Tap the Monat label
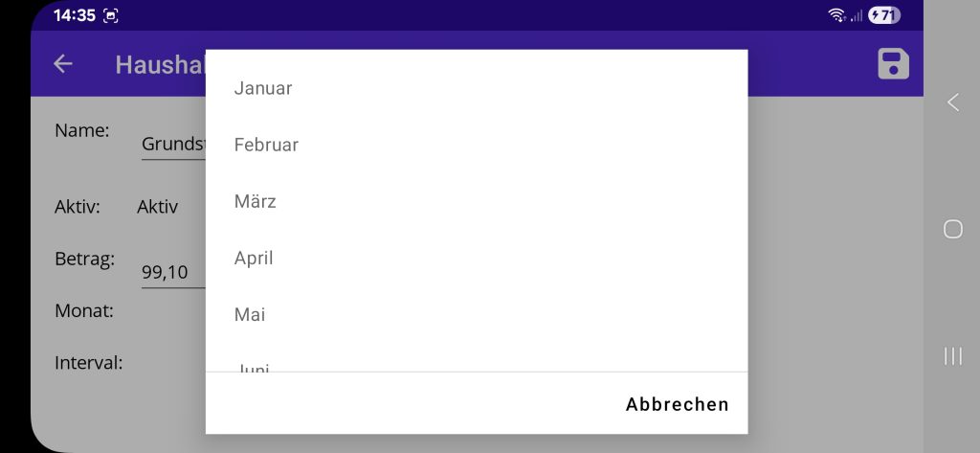This screenshot has height=453, width=980. (x=84, y=310)
